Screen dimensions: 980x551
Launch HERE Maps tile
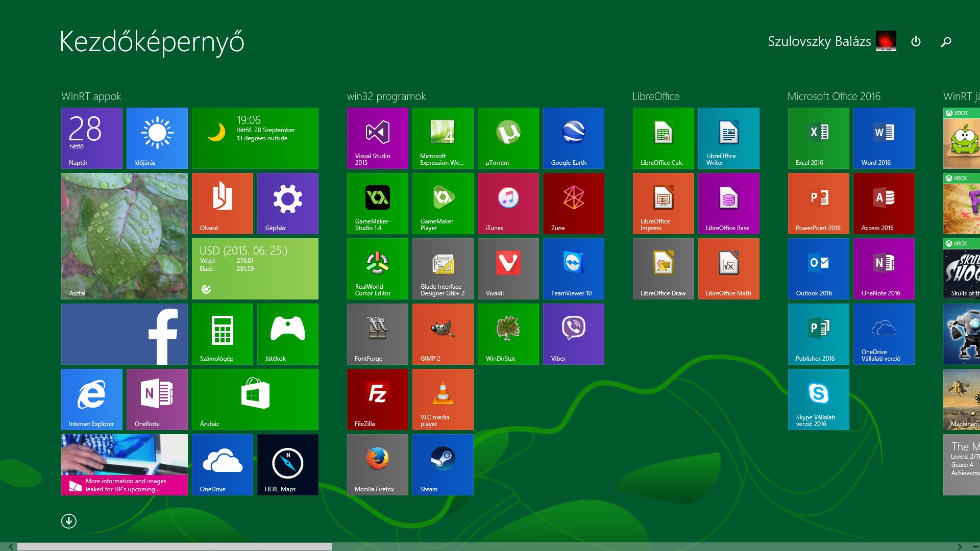(288, 465)
